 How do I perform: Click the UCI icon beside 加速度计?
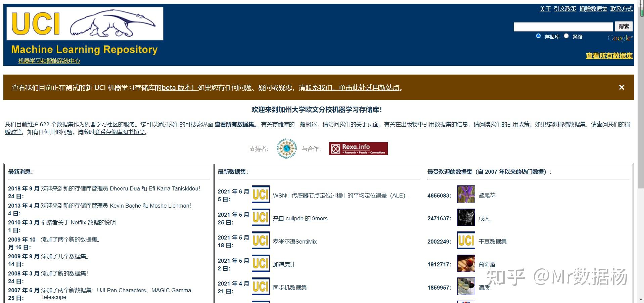tap(261, 264)
